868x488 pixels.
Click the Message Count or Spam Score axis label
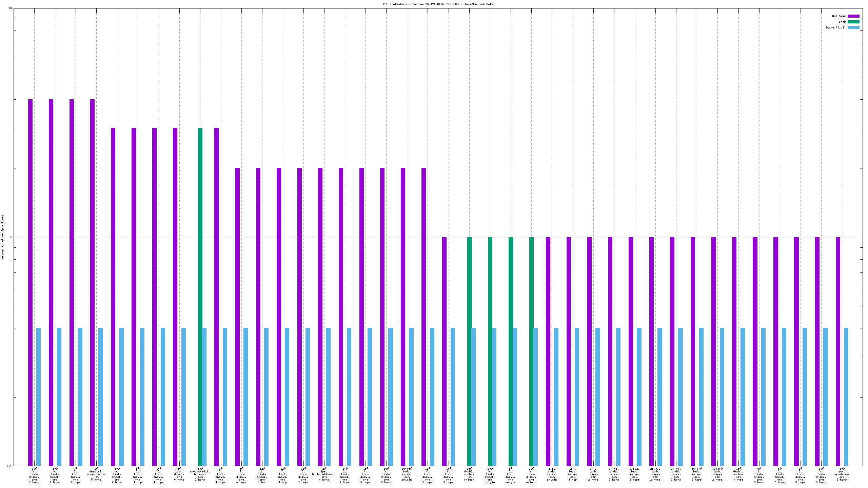point(3,237)
